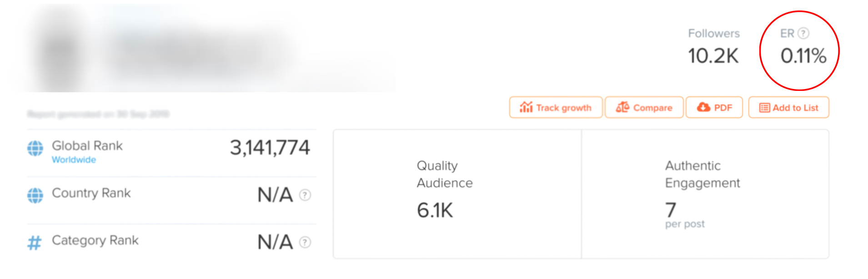Viewport: 868px width, 279px height.
Task: Click the Compare scales icon
Action: [622, 107]
